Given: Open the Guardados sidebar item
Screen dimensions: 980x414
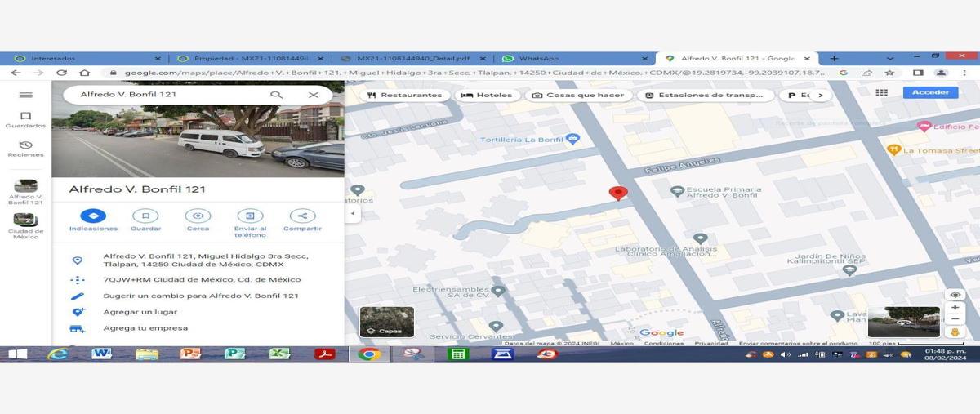Looking at the screenshot, I should [x=25, y=120].
